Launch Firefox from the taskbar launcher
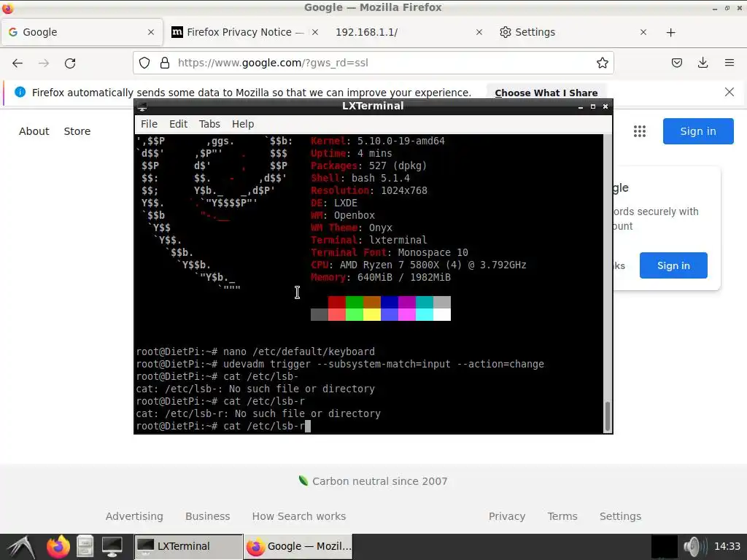The width and height of the screenshot is (747, 560). point(58,546)
